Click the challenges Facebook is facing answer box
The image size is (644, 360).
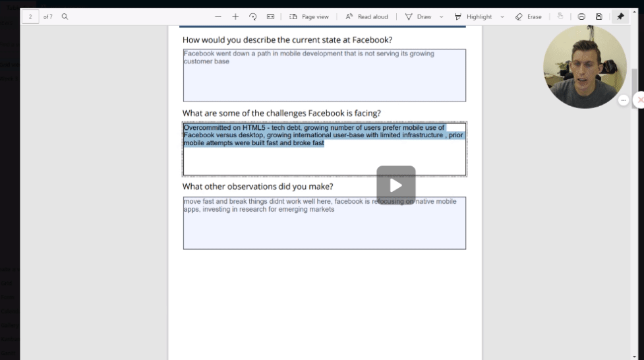324,149
